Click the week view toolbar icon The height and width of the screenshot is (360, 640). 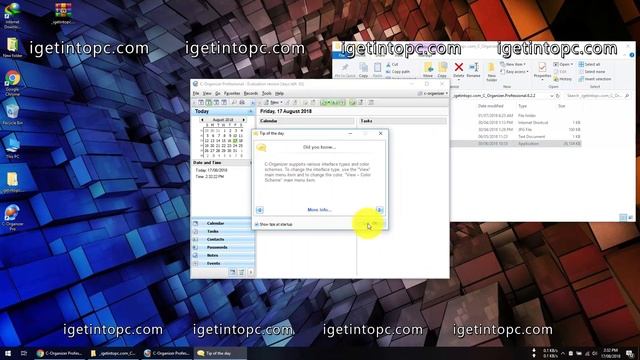[209, 102]
